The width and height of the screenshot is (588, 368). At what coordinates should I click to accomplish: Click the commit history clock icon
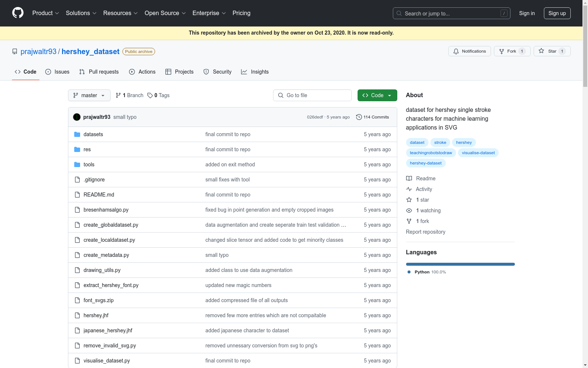click(359, 117)
